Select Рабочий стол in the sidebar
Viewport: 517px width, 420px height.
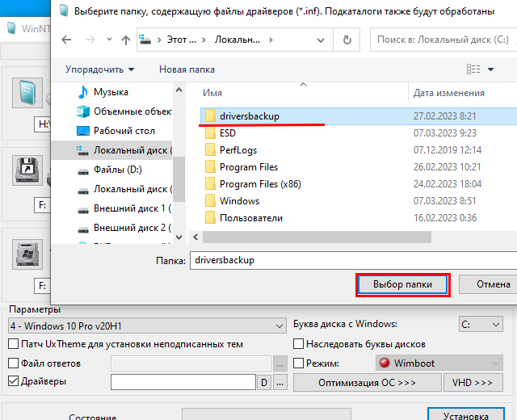(x=116, y=131)
